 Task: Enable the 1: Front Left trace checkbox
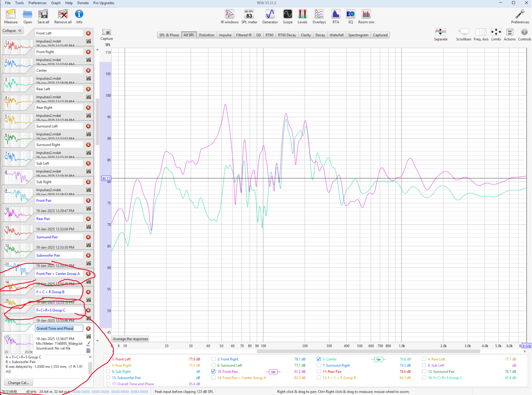[108, 359]
